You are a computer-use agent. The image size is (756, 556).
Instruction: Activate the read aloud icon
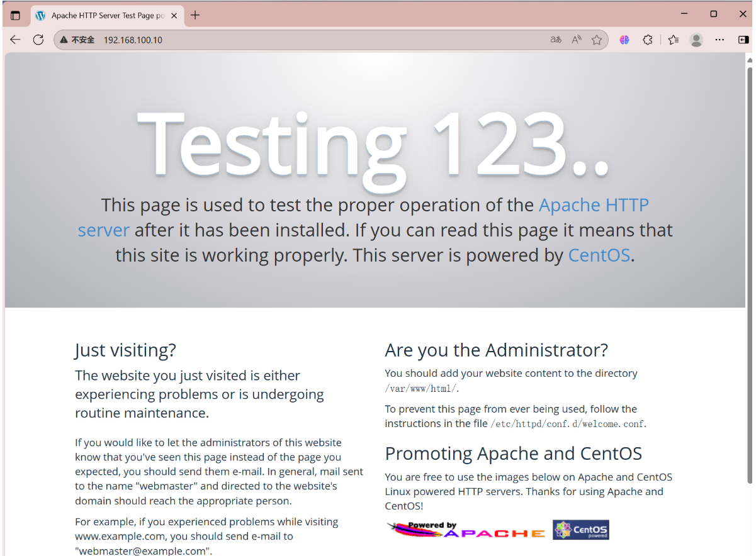coord(576,40)
